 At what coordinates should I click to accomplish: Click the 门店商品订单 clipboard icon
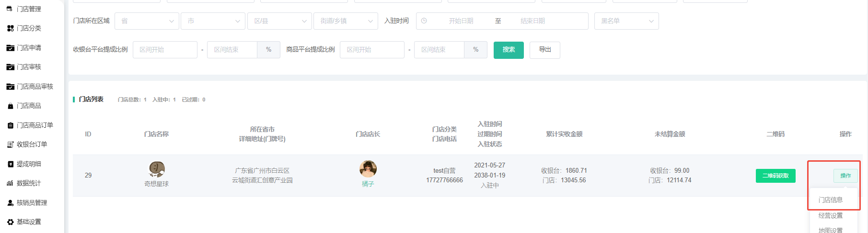click(10, 125)
